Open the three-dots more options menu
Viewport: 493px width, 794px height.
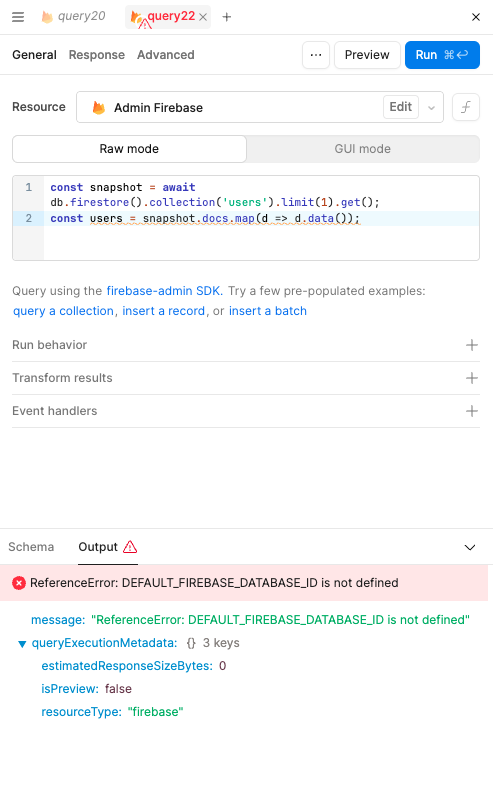point(316,55)
